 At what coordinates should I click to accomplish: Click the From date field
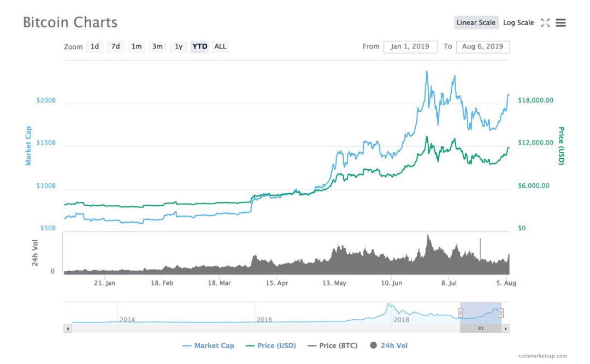410,46
